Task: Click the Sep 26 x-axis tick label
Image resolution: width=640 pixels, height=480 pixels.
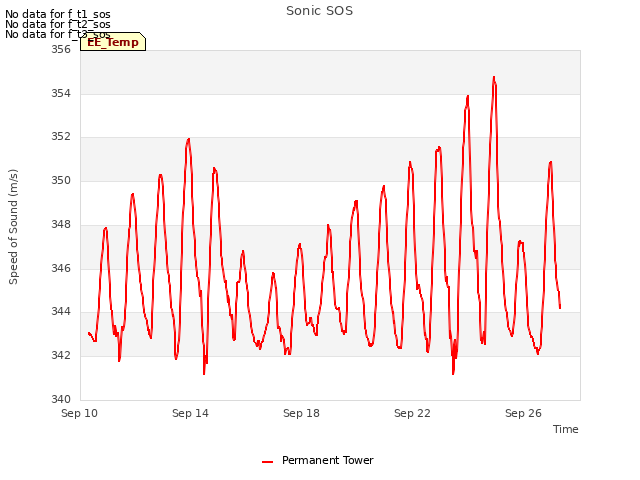Action: pos(523,413)
